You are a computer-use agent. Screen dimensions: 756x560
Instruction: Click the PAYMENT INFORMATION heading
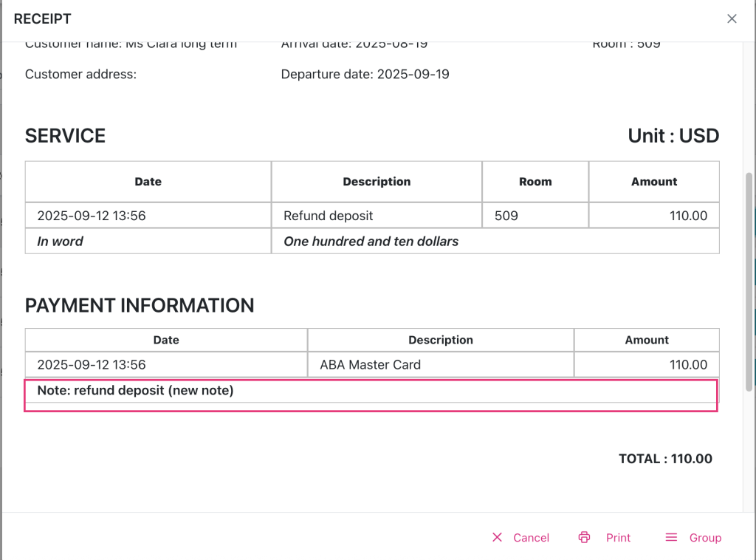click(x=140, y=306)
